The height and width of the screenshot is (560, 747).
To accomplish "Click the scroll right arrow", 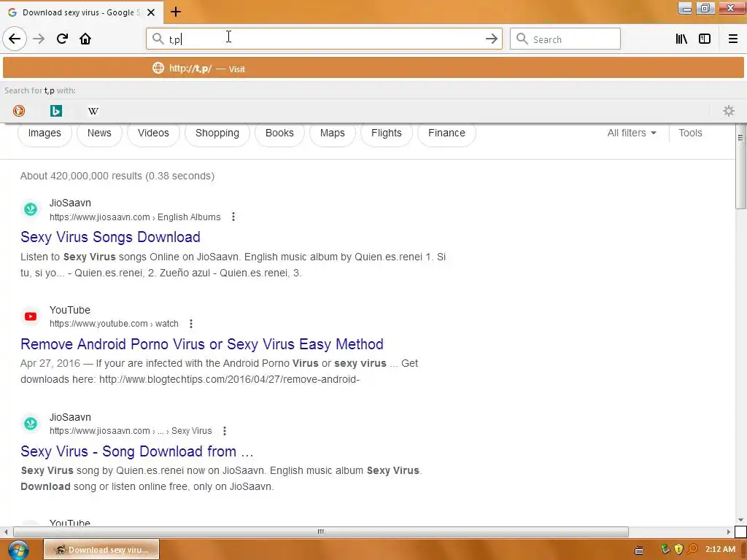I will [x=729, y=532].
